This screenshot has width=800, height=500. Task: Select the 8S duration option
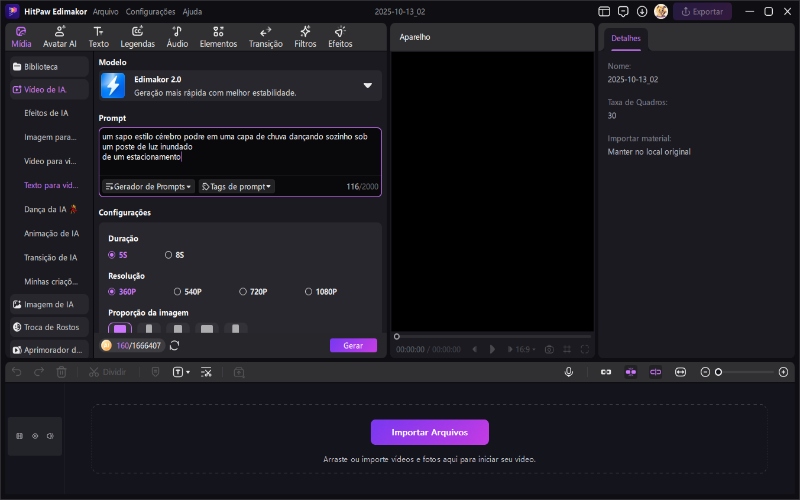pyautogui.click(x=174, y=255)
